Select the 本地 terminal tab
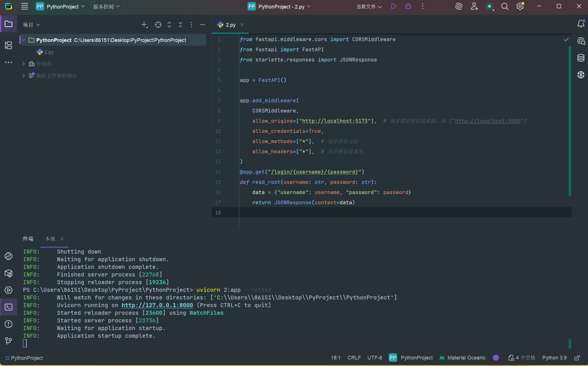 pos(50,239)
